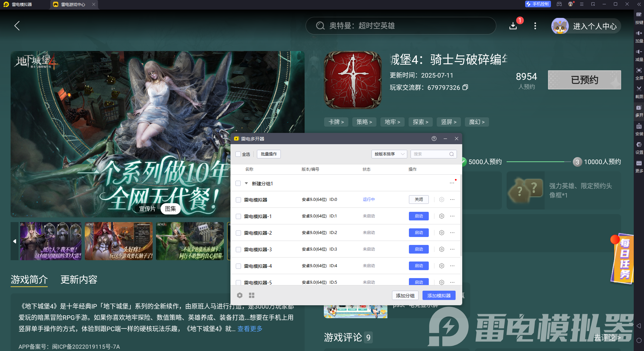Open the 纸片人？我不要 screenshot thumbnail
This screenshot has height=351, width=644.
[x=51, y=241]
